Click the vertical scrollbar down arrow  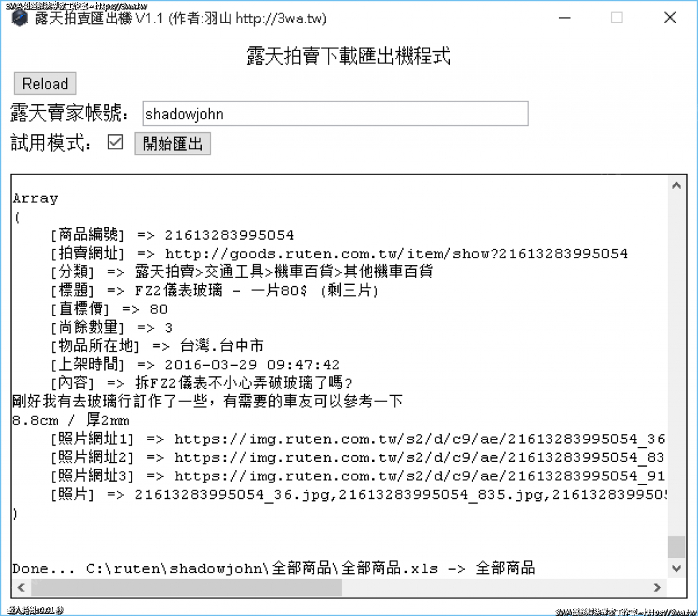click(x=676, y=568)
